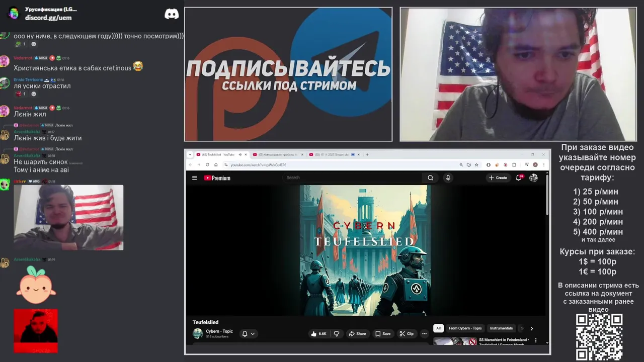Click the Create button on YouTube

[498, 177]
